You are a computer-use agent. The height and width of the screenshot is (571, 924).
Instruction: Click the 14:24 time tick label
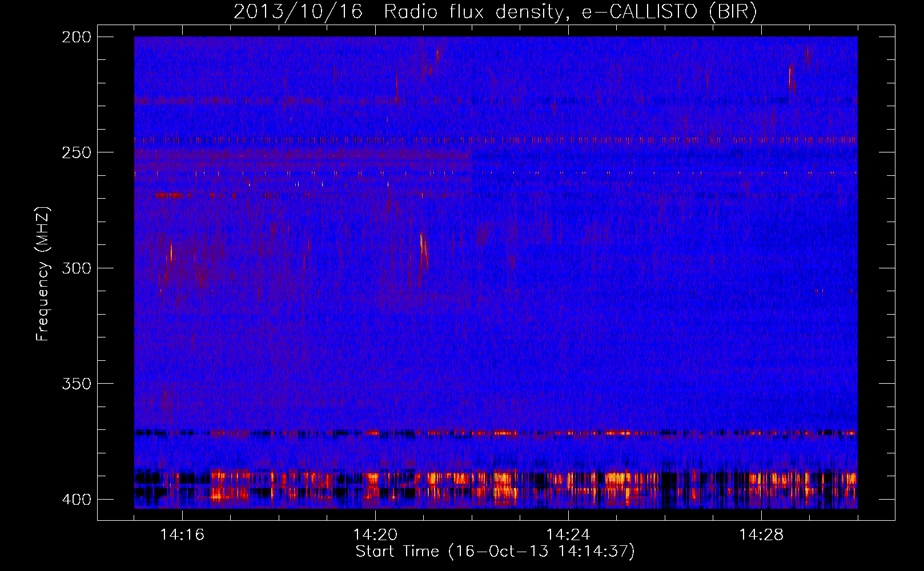(568, 535)
